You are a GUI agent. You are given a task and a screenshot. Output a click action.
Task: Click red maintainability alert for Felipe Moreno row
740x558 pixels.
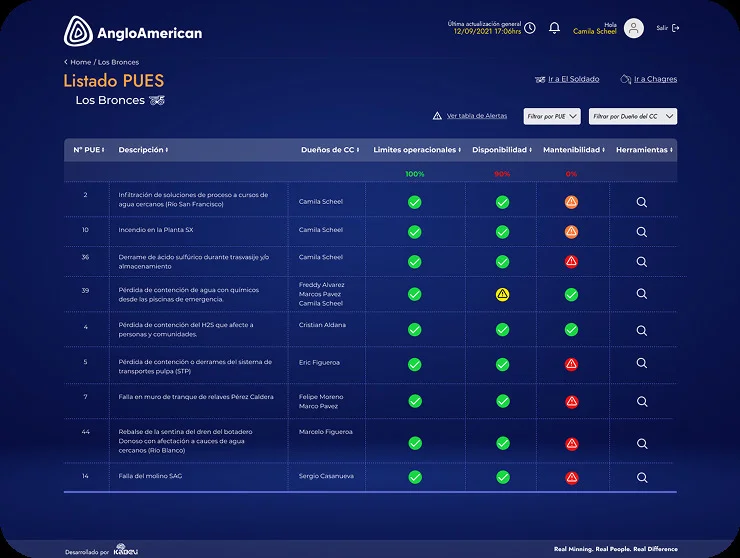click(x=572, y=402)
